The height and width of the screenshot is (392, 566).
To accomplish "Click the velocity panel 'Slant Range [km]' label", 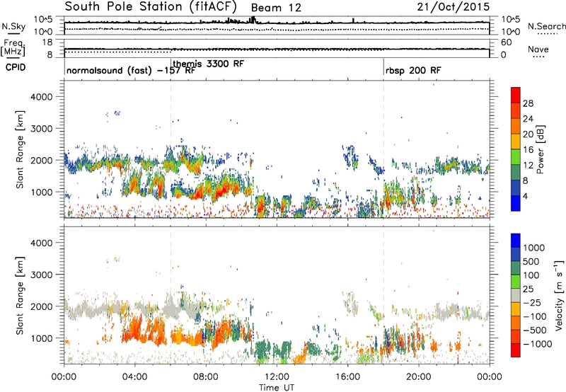I will pyautogui.click(x=20, y=296).
